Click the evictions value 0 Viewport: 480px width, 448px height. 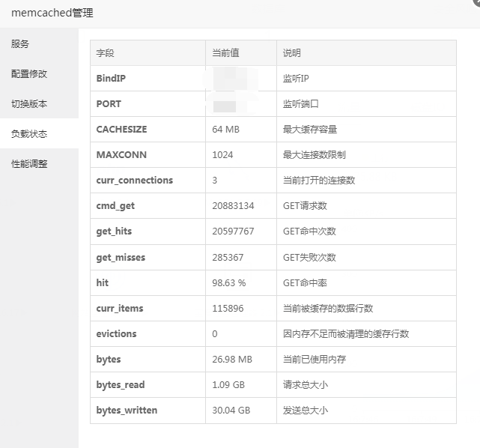pos(215,334)
